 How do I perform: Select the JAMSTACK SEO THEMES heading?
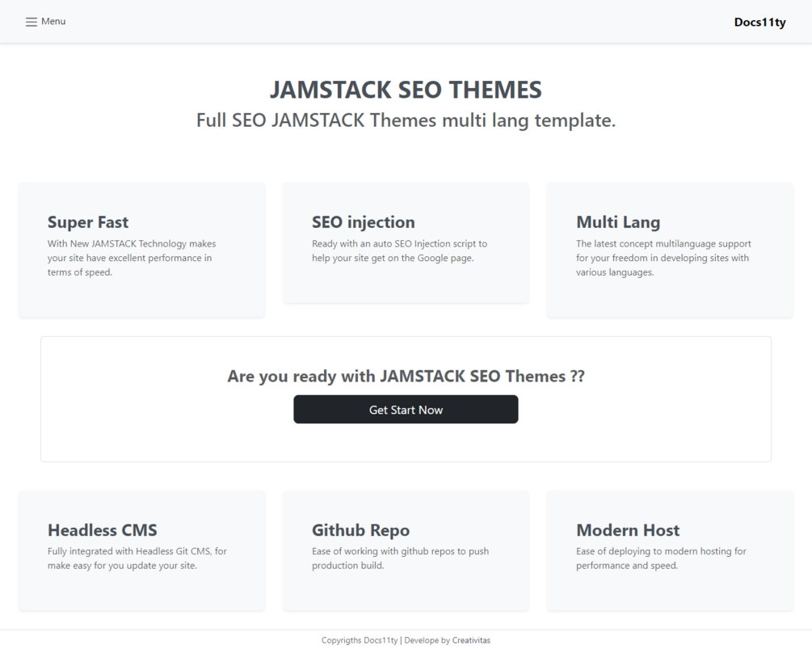point(406,90)
